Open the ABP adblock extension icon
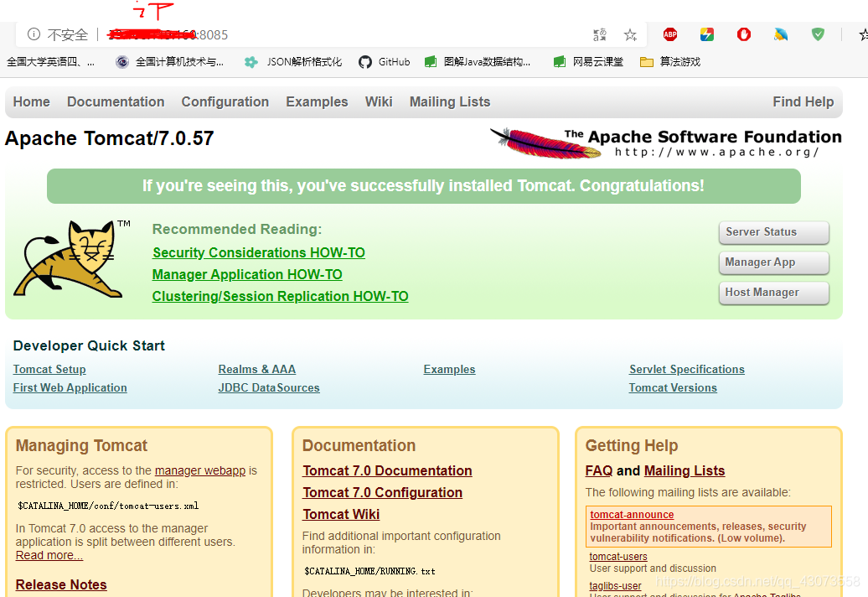This screenshot has width=868, height=597. coord(670,34)
